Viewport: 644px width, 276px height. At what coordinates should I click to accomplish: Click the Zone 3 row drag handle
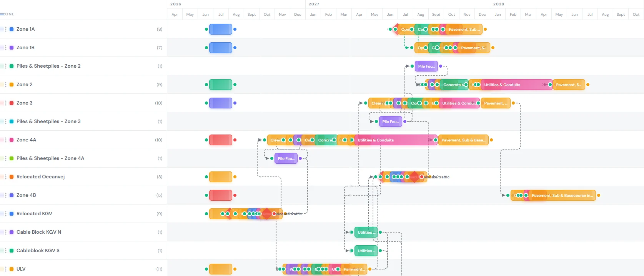click(x=5, y=103)
